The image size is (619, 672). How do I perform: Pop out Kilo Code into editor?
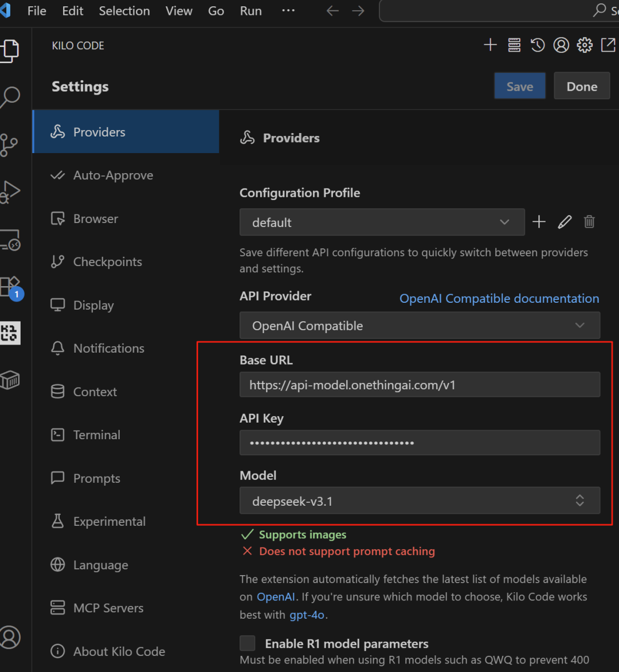pyautogui.click(x=608, y=45)
